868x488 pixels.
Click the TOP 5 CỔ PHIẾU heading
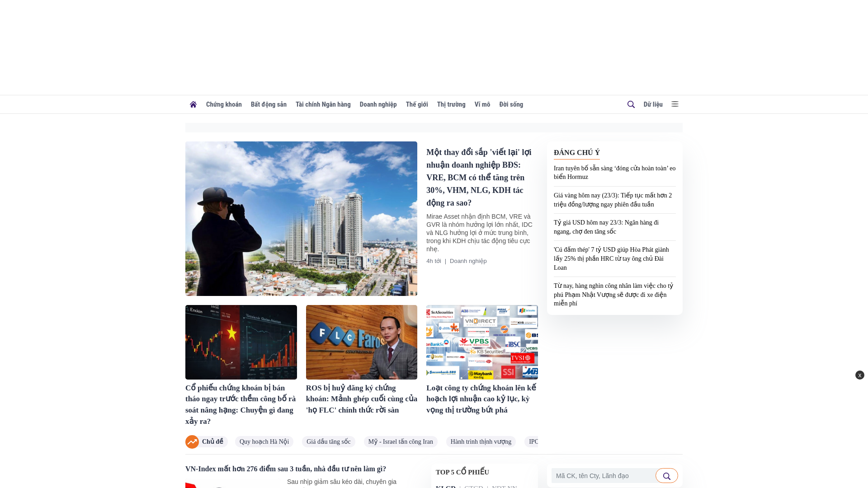coord(462,472)
